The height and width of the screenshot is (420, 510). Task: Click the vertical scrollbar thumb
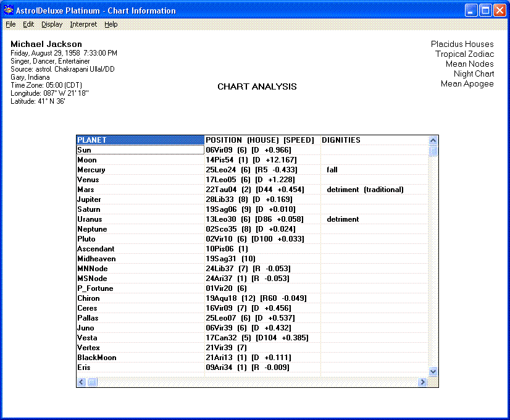[x=433, y=151]
